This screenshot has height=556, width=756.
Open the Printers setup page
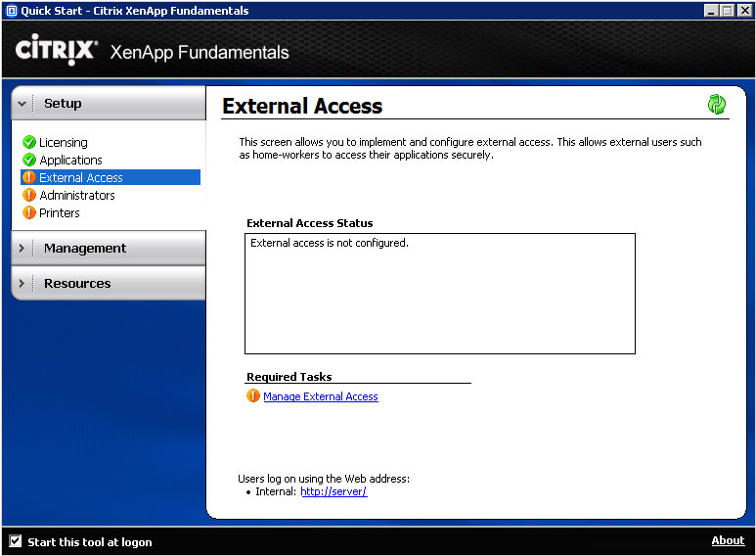[60, 212]
